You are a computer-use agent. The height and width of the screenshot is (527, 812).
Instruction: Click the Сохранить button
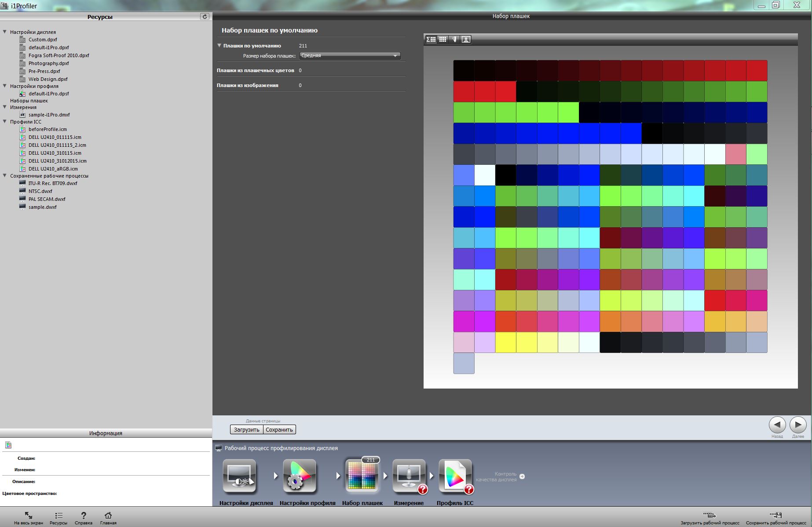279,429
